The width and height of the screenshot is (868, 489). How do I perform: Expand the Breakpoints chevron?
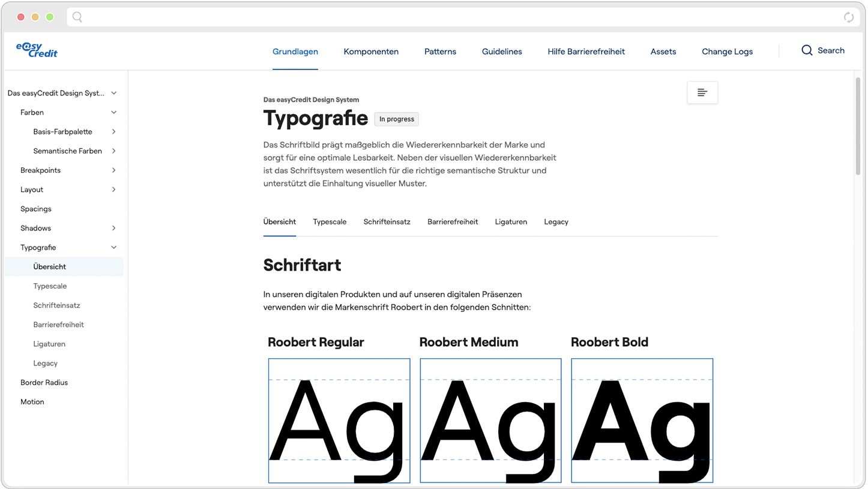(113, 170)
